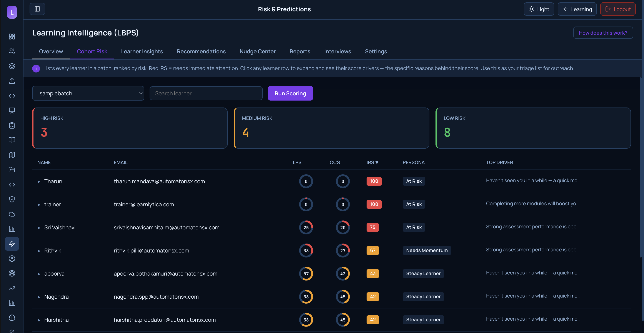Click inside the Search learner field
This screenshot has width=644, height=333.
[x=206, y=93]
